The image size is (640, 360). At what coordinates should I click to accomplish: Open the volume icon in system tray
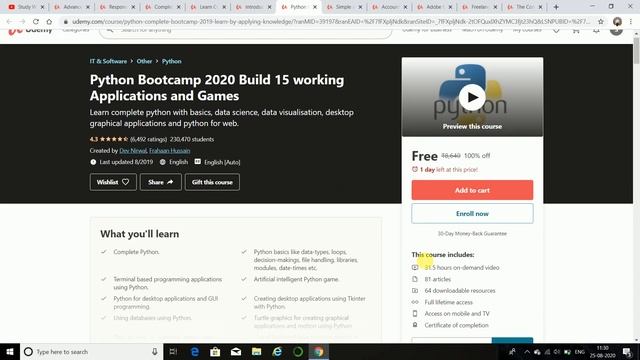click(557, 352)
